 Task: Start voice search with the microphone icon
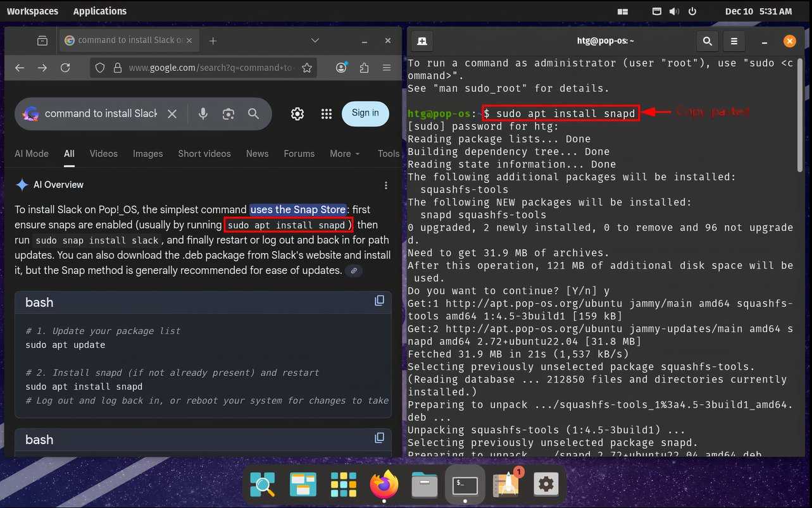pyautogui.click(x=203, y=114)
